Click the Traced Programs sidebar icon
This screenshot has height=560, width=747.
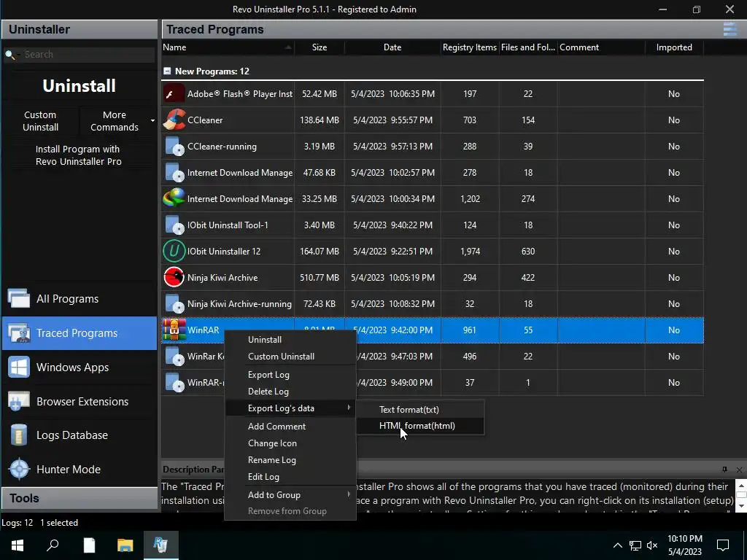tap(19, 332)
